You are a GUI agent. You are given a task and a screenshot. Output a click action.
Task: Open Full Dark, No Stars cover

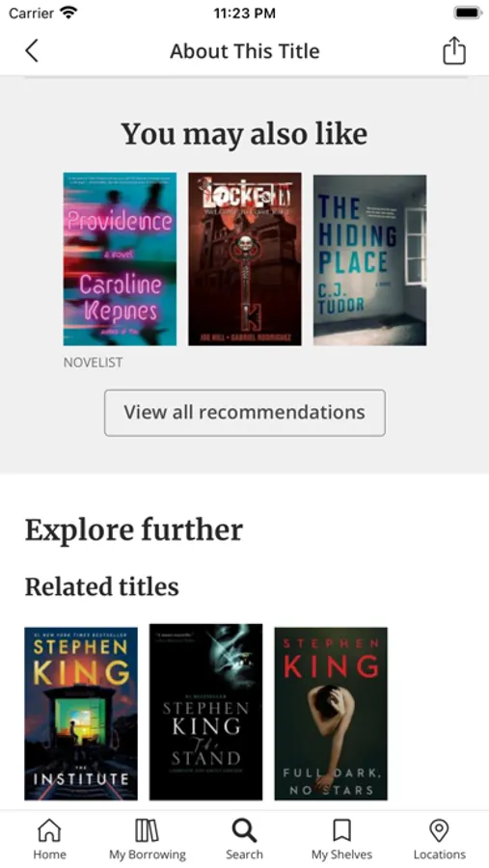pyautogui.click(x=331, y=714)
